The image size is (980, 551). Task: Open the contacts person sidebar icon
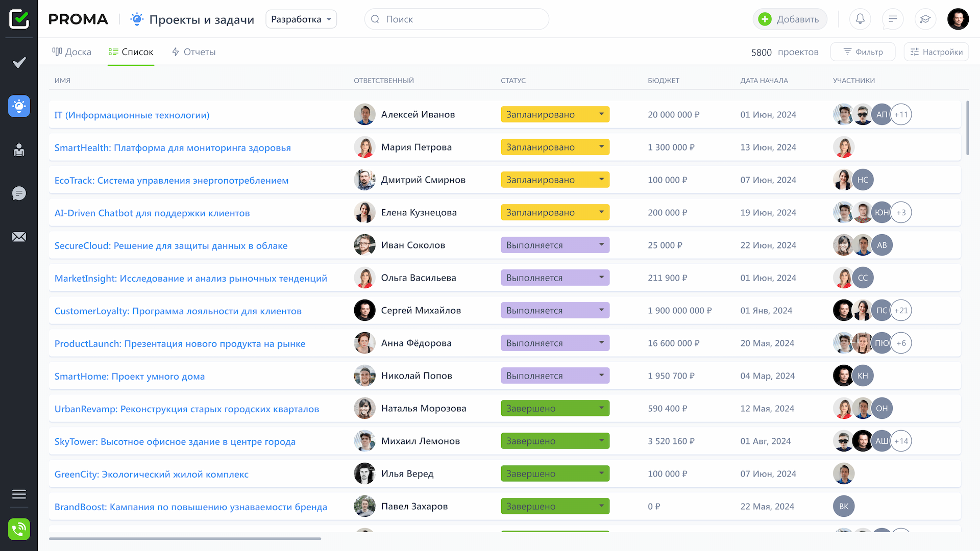19,149
